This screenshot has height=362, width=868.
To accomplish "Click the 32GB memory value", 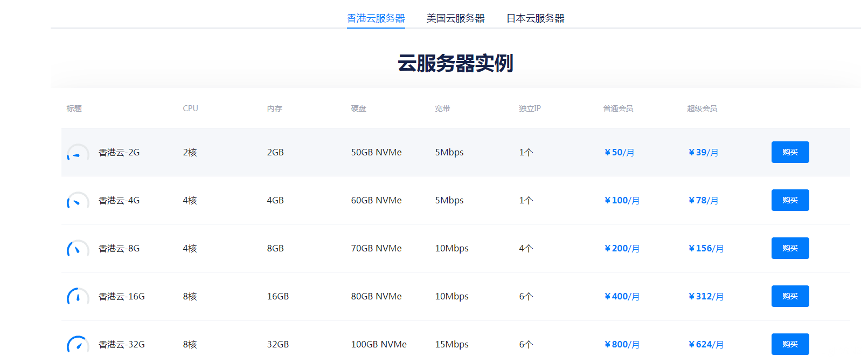I will [278, 344].
